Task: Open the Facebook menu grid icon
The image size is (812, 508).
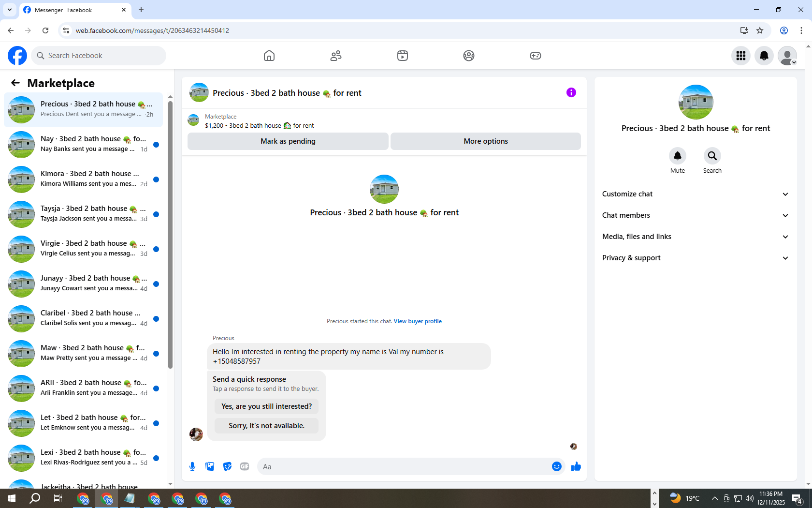Action: [741, 56]
